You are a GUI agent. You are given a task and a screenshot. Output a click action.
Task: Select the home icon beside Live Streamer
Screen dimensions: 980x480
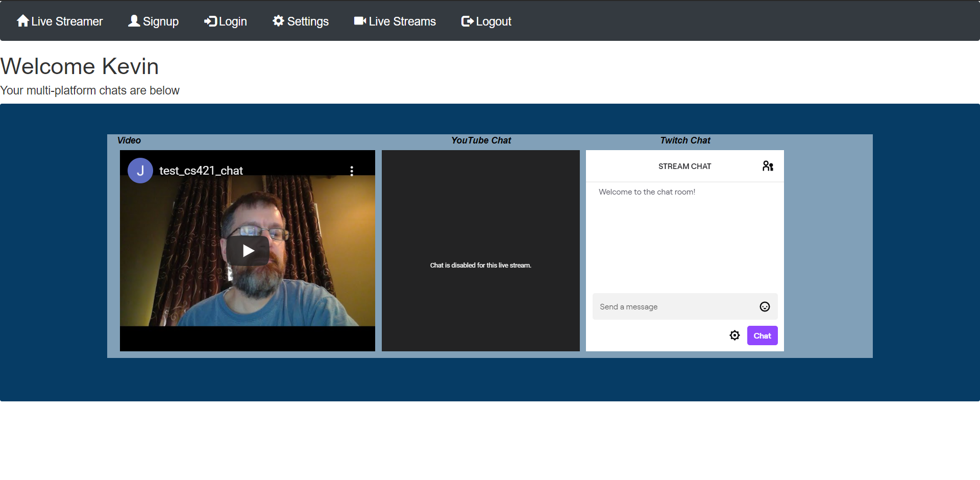[x=22, y=20]
